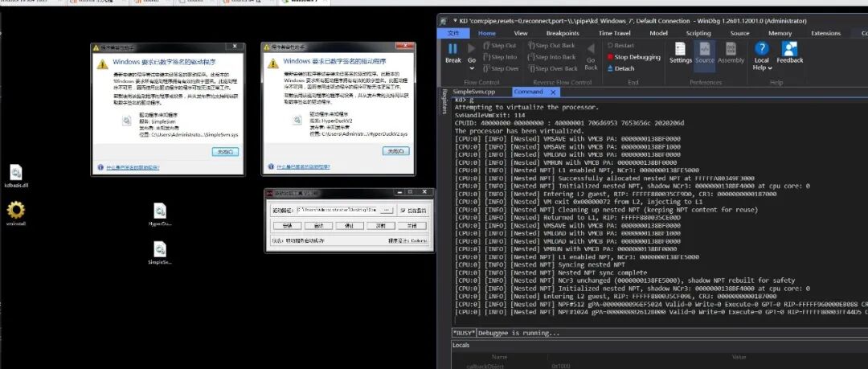Select Assembly mode preference
This screenshot has height=369, width=868.
point(731,53)
